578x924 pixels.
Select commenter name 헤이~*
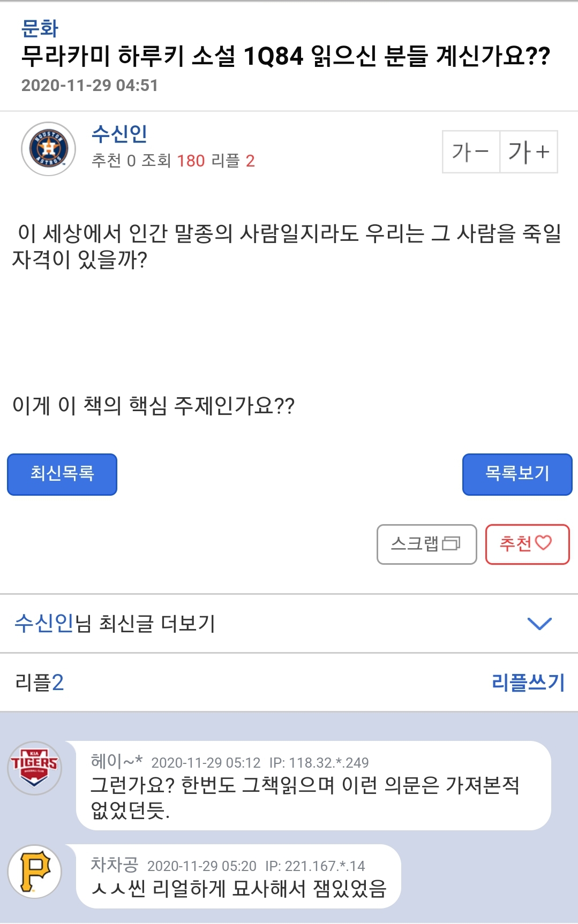(117, 761)
